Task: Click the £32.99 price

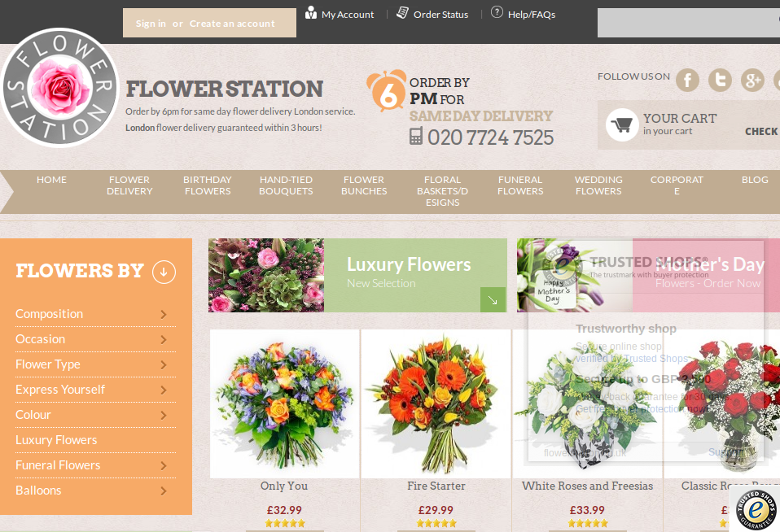Action: point(284,510)
